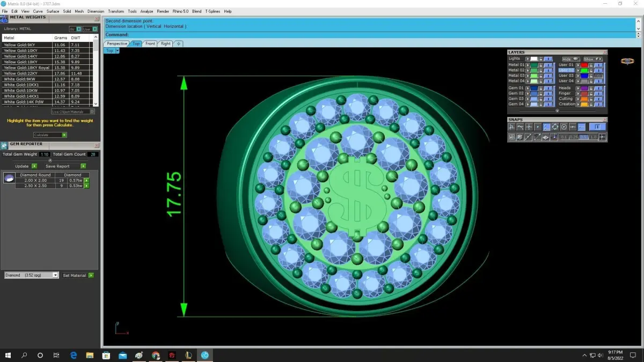Screen dimensions: 644x362
Task: Toggle visibility of Finger layer
Action: [x=598, y=93]
